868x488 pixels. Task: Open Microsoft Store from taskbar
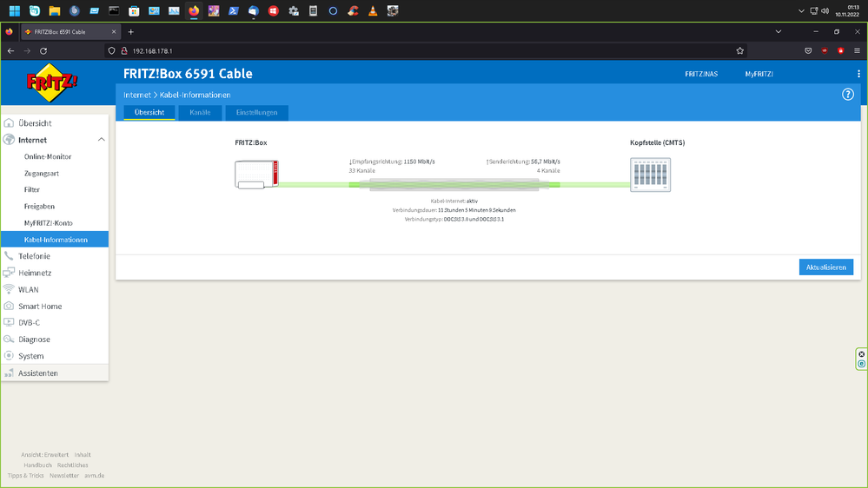(x=134, y=10)
